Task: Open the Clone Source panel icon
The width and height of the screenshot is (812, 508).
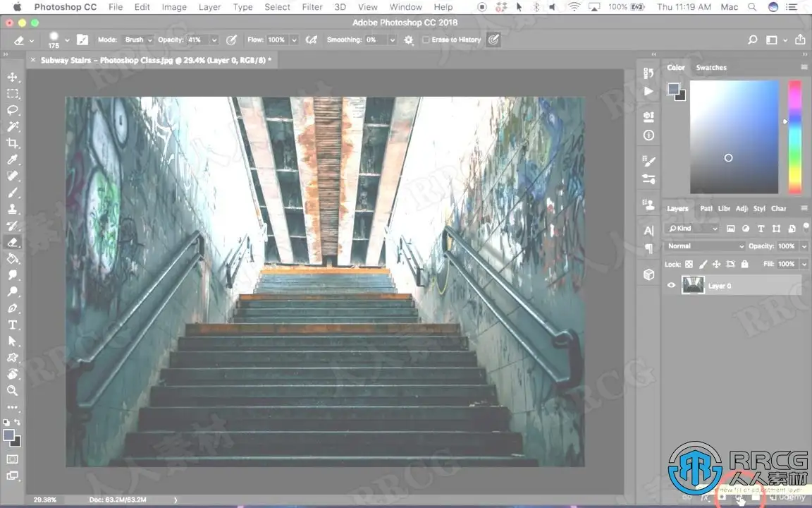Action: (x=648, y=205)
